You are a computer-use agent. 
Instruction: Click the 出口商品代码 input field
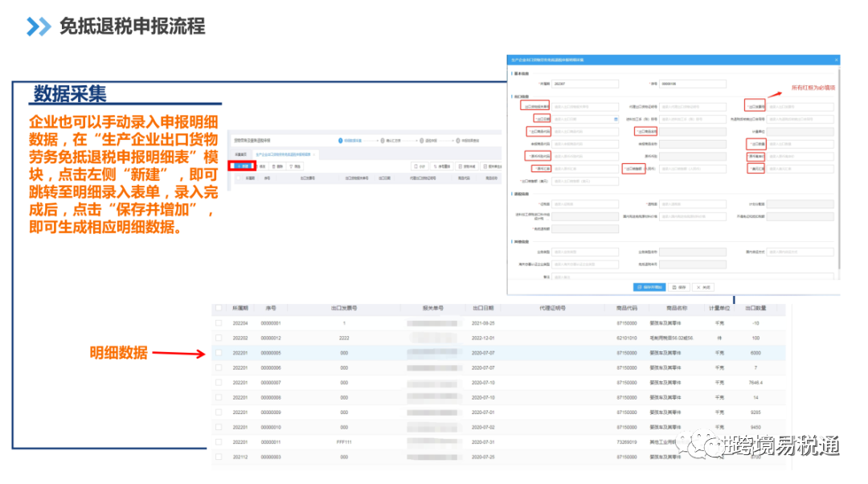(585, 131)
